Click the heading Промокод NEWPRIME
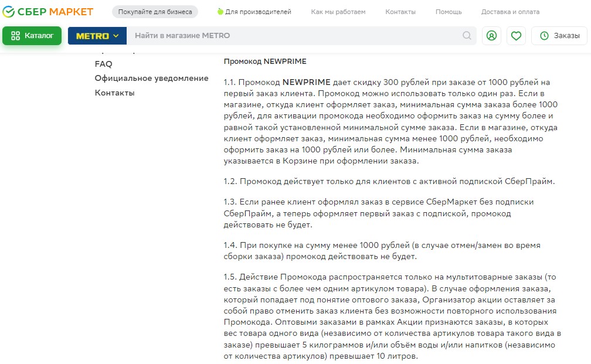The width and height of the screenshot is (591, 364). point(265,62)
